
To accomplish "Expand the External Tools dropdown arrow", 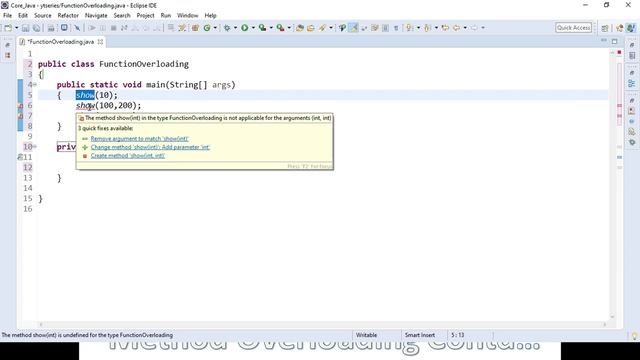I will click(x=289, y=28).
